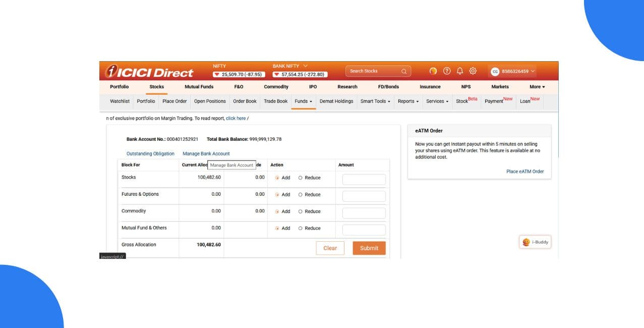
Task: Click Total Bank Balance 999,999,129.78
Action: click(244, 139)
